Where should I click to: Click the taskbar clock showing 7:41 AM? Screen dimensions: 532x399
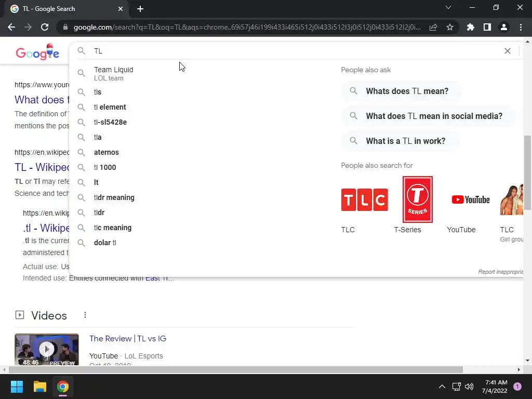(495, 387)
